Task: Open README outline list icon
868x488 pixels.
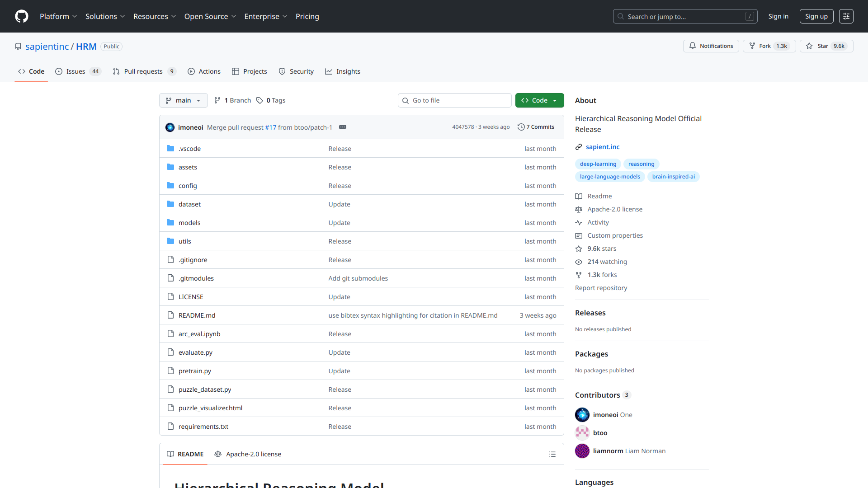Action: (552, 454)
